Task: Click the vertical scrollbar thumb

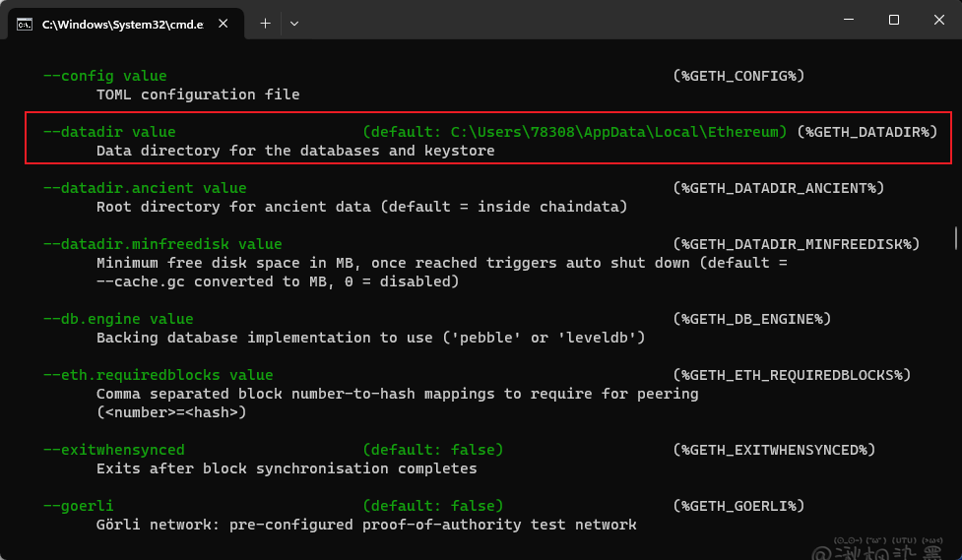Action: 955,238
